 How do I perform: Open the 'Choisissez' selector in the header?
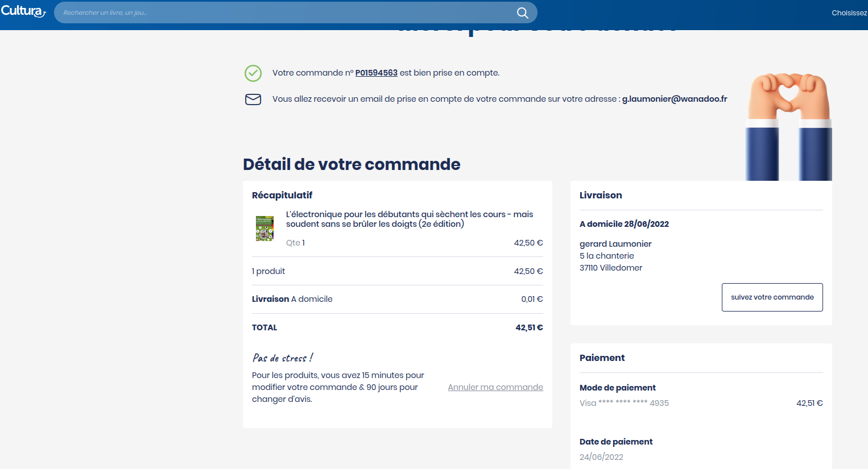coord(849,13)
